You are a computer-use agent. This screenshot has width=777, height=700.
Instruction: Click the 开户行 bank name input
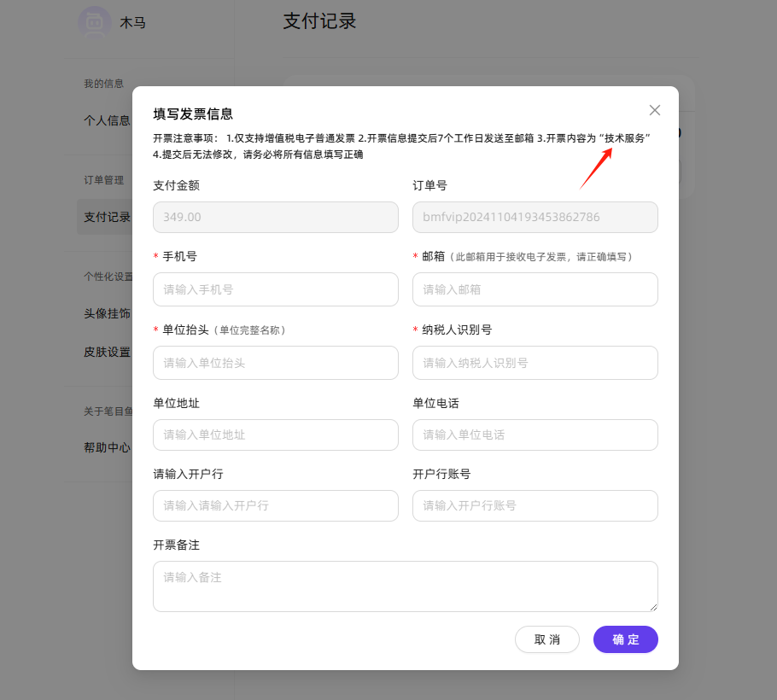(x=276, y=506)
